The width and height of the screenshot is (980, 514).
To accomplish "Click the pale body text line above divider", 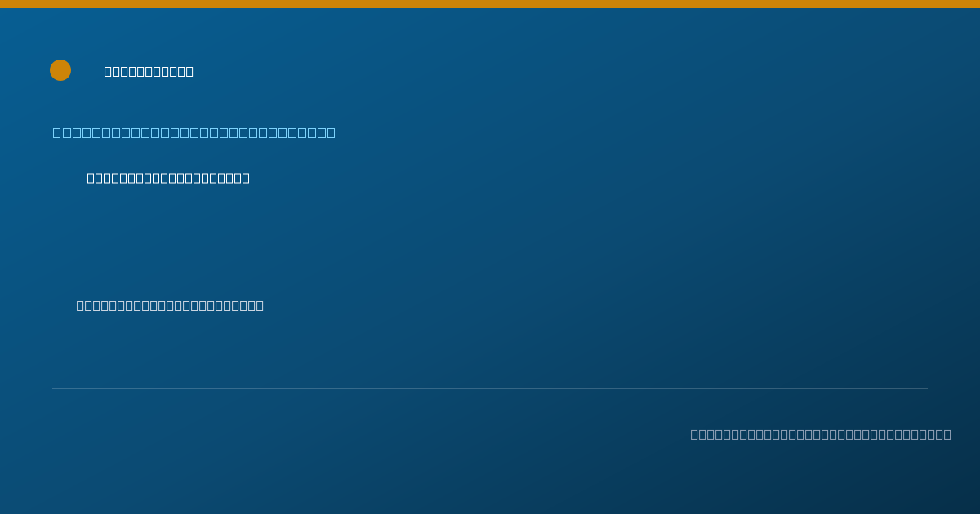I will tap(170, 305).
